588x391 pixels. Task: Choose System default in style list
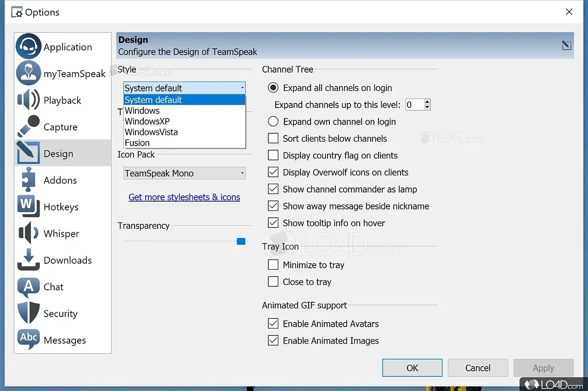click(185, 100)
